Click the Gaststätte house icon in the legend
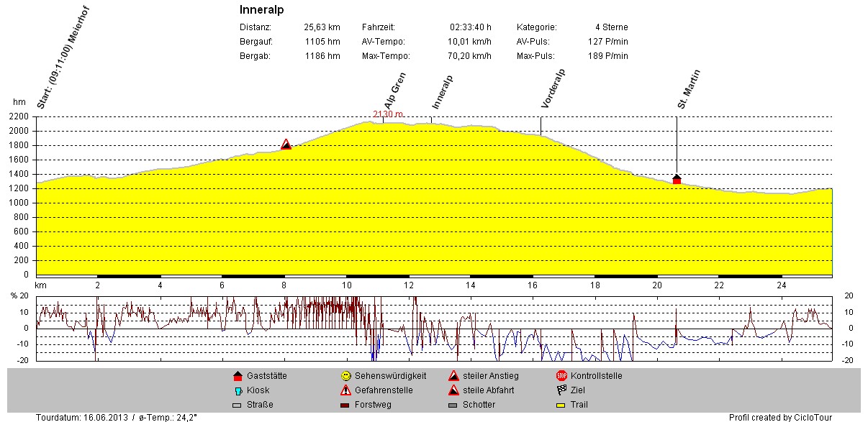This screenshot has height=422, width=868. click(x=238, y=376)
